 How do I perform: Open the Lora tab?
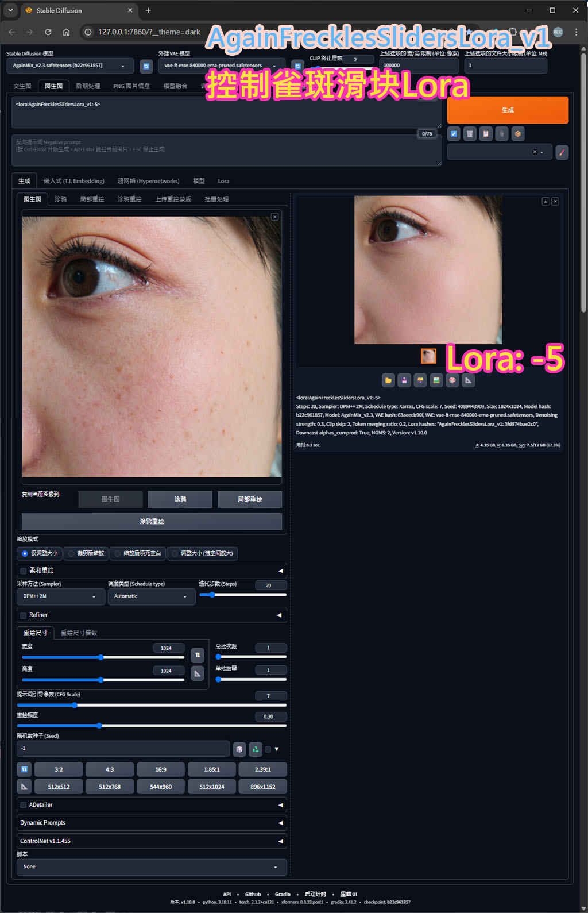point(223,181)
